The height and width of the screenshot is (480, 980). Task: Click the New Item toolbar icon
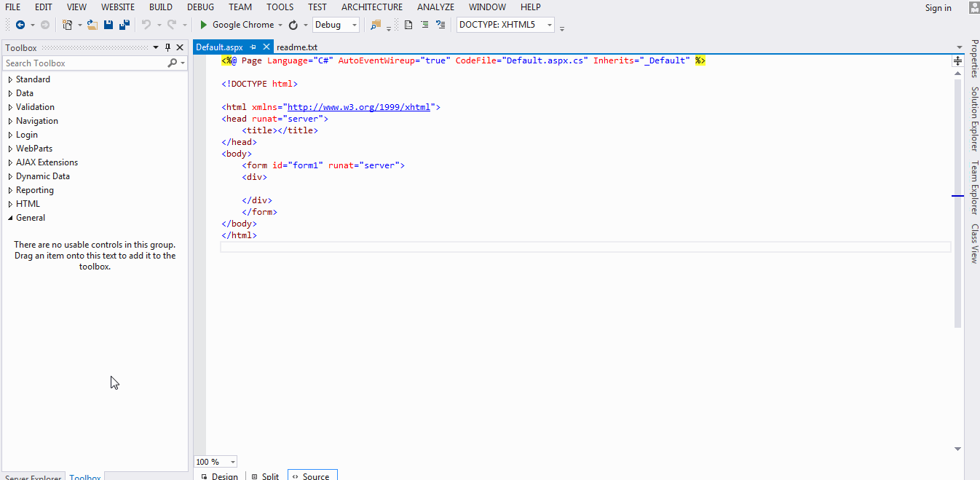pyautogui.click(x=68, y=25)
